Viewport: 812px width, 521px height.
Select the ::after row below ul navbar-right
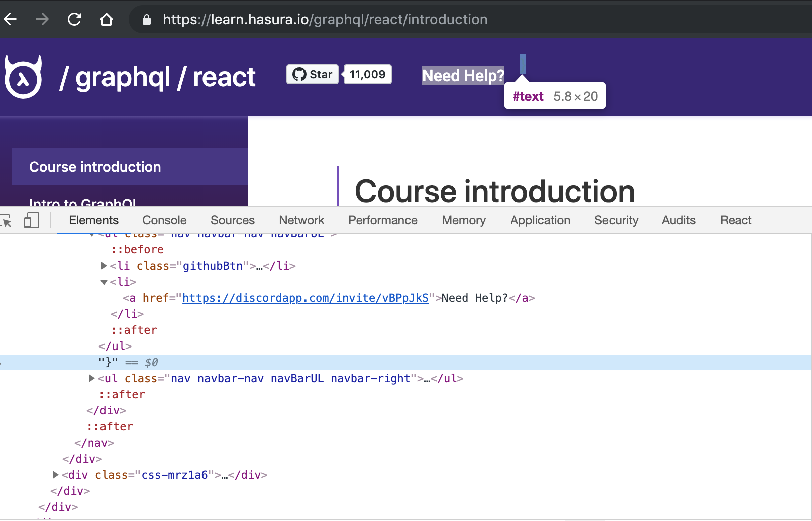click(406, 394)
